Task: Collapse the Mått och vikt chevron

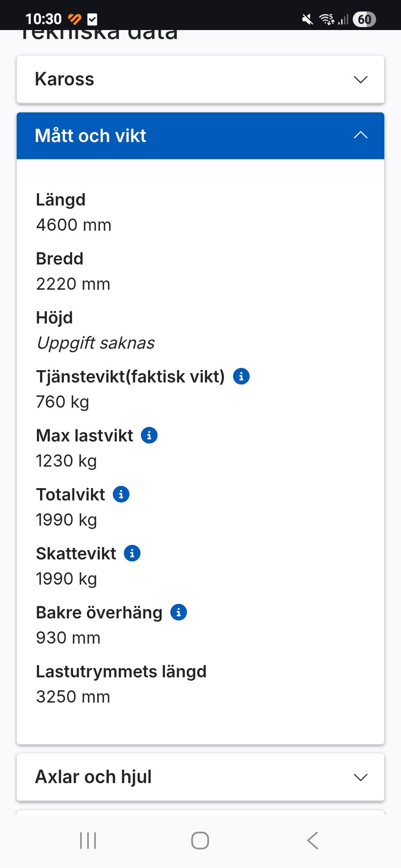Action: coord(360,135)
